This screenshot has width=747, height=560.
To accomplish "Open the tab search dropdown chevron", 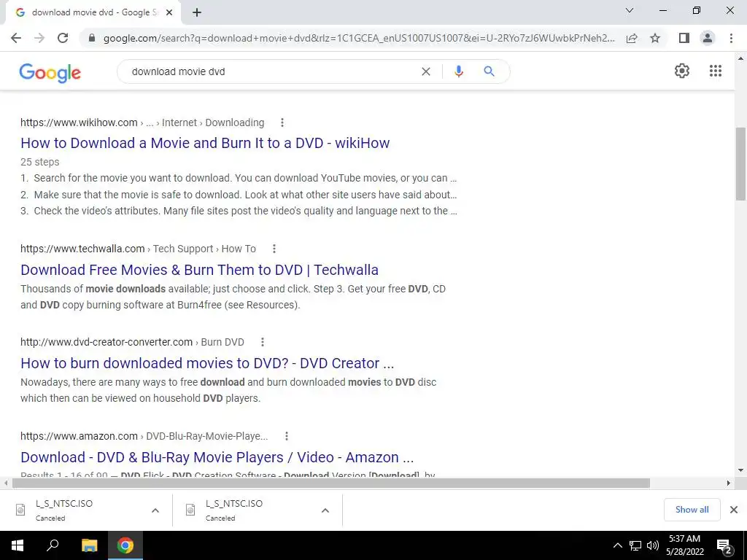I will pos(630,10).
